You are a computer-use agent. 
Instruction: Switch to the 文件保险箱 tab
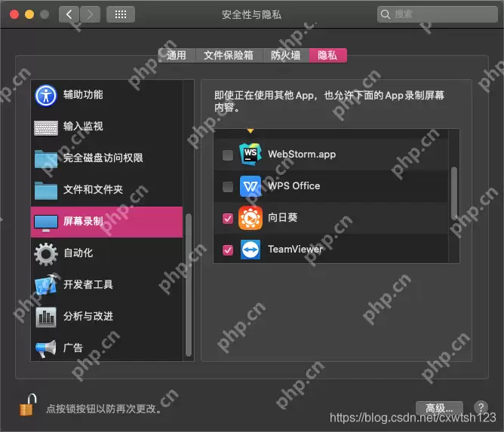click(x=229, y=55)
